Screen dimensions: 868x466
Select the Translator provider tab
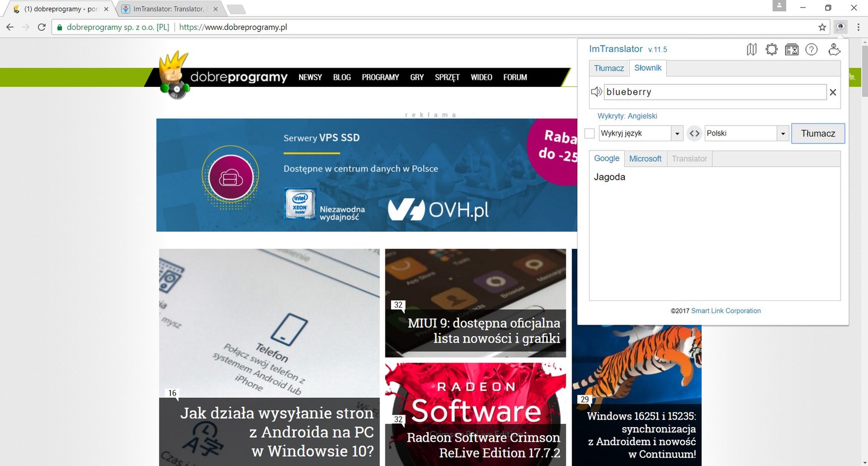pyautogui.click(x=689, y=159)
